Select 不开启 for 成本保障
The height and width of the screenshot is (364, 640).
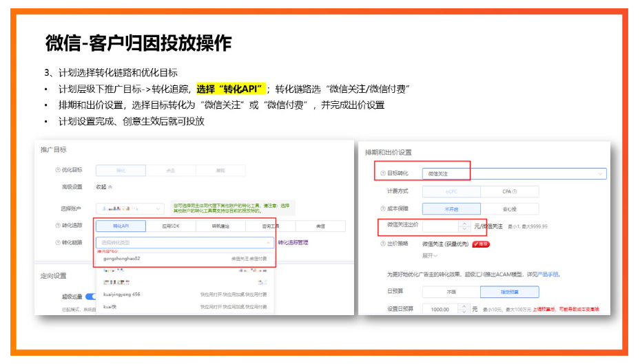[x=451, y=209]
